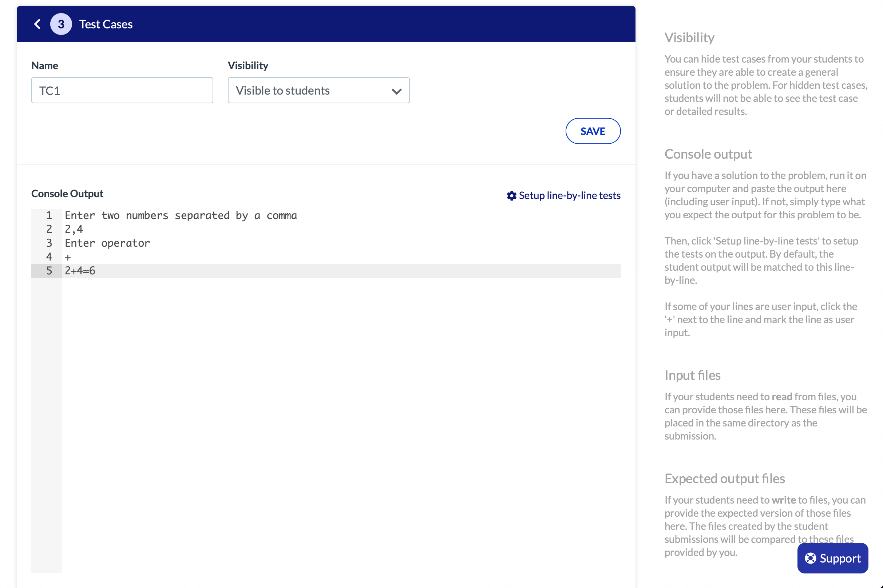Go back using the left chevron arrow
This screenshot has width=883, height=588.
click(x=37, y=24)
